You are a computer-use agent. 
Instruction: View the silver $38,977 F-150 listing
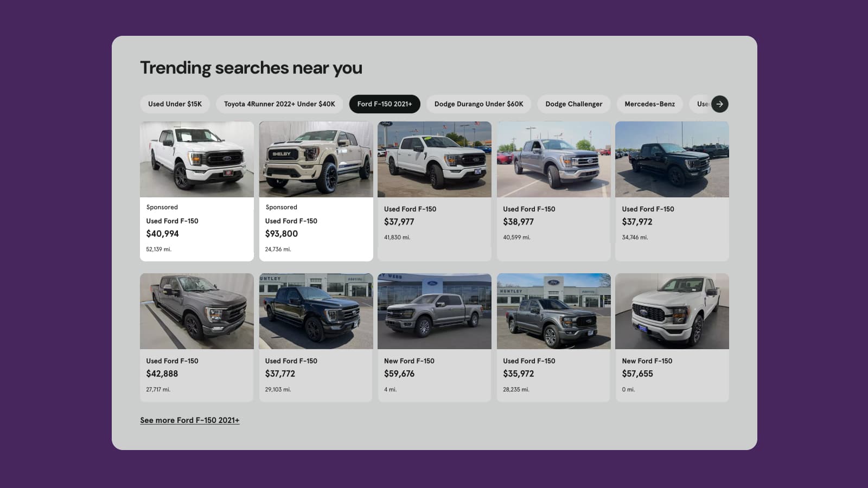pos(553,190)
